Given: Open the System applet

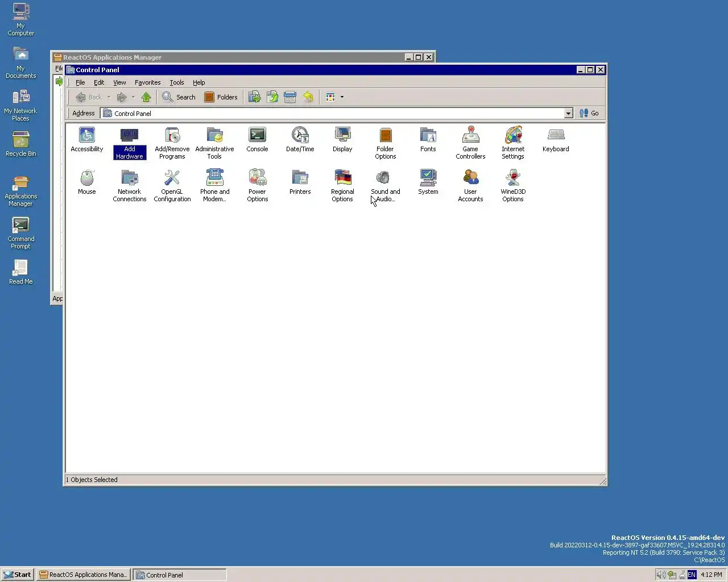Looking at the screenshot, I should point(428,182).
